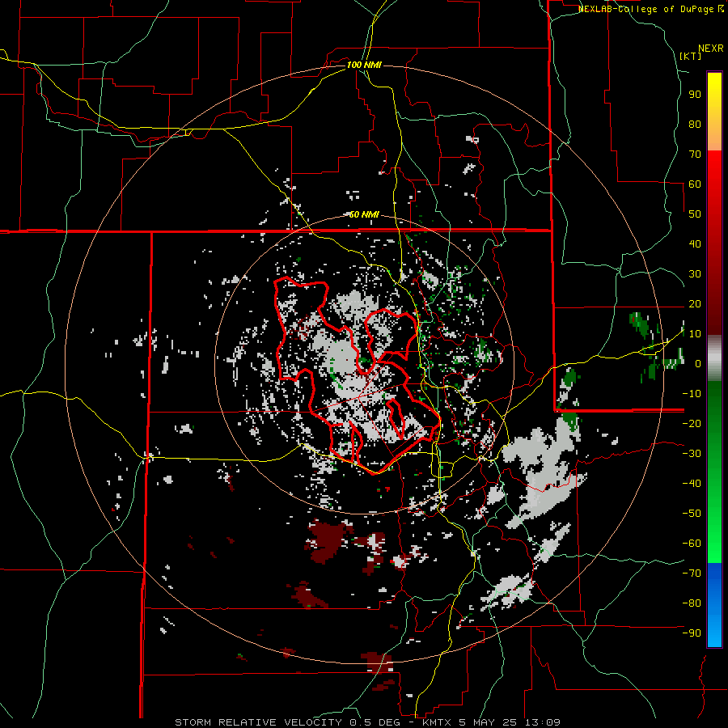
Task: Click the 5 MAY 25 date text
Action: [x=489, y=722]
